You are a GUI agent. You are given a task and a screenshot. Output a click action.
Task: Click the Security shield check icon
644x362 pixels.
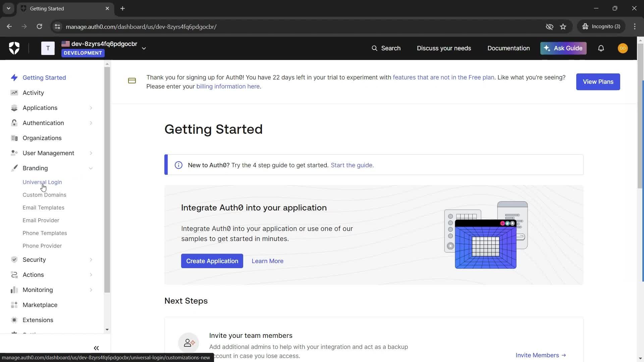tap(14, 260)
